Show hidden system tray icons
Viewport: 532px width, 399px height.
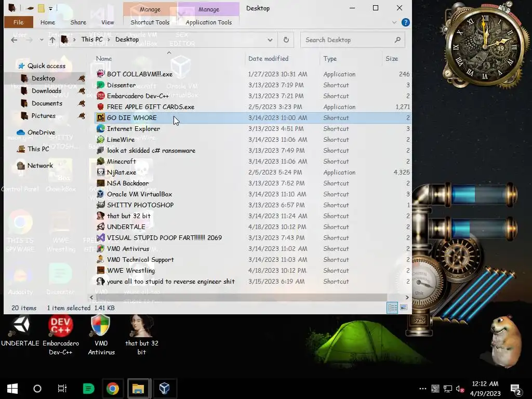(422, 389)
